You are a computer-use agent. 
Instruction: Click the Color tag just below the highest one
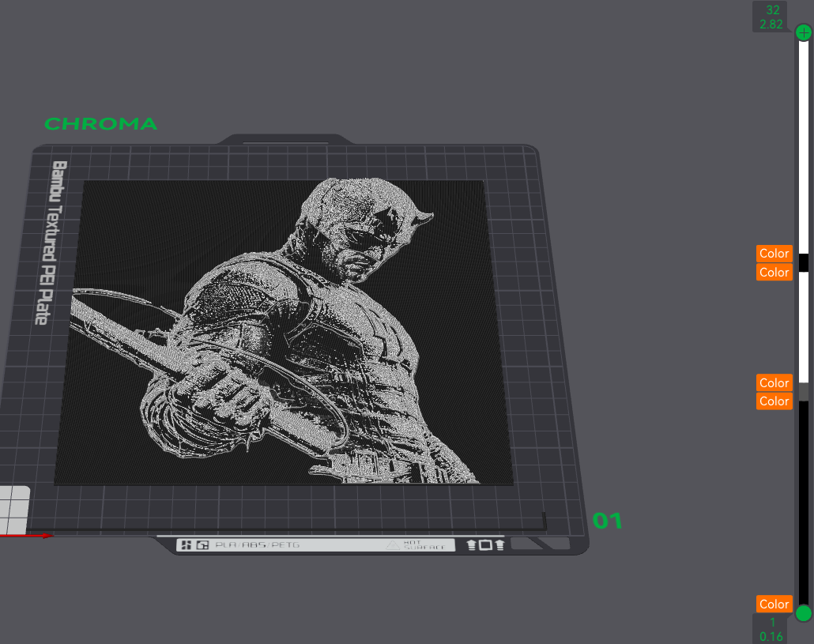[774, 272]
